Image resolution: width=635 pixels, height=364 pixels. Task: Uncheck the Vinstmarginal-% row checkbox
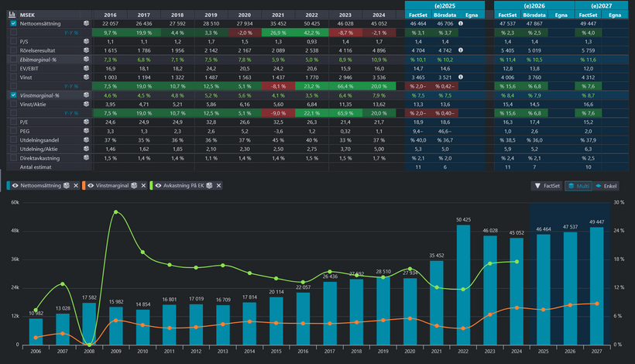coord(13,95)
